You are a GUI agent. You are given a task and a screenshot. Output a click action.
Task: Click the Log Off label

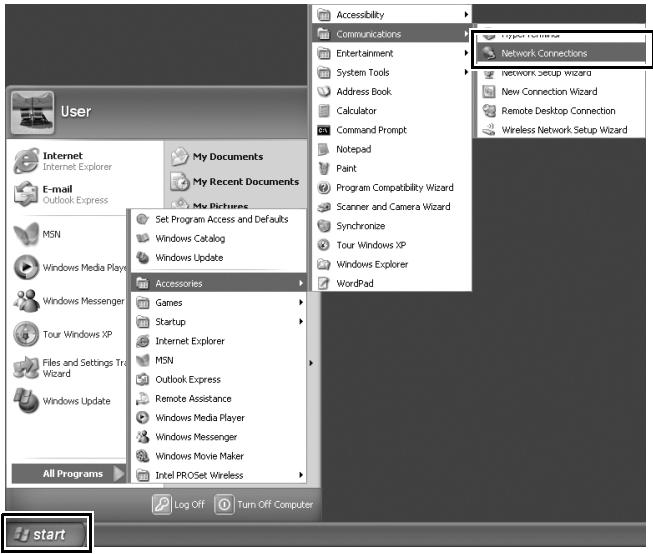click(189, 504)
